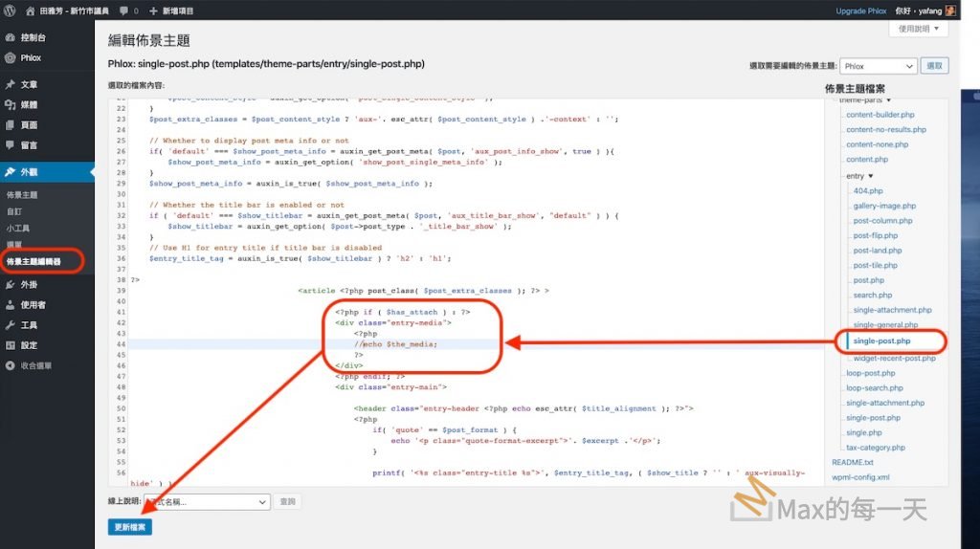Select 小工具 in the appearance submenu

tap(18, 229)
